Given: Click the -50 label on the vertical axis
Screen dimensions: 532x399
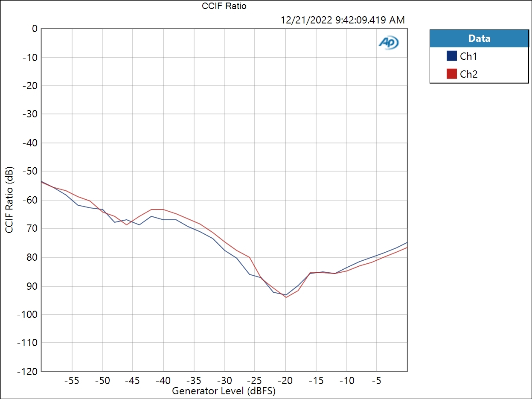Looking at the screenshot, I should pyautogui.click(x=29, y=171).
